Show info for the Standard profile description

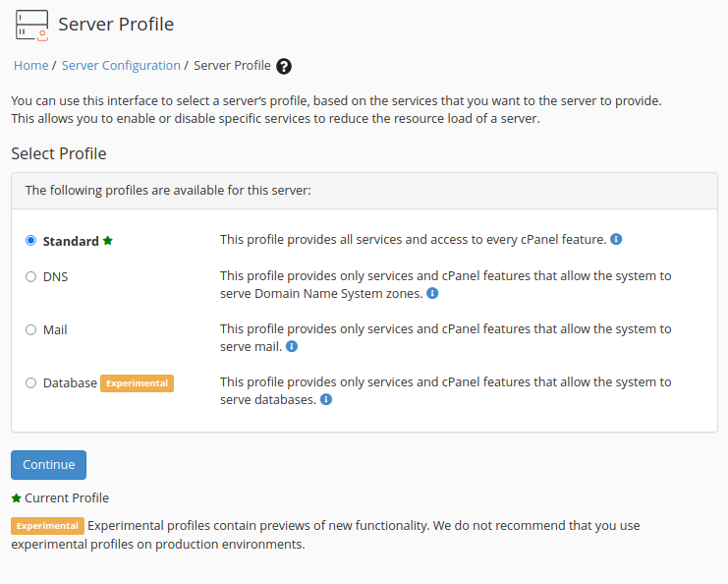[616, 239]
